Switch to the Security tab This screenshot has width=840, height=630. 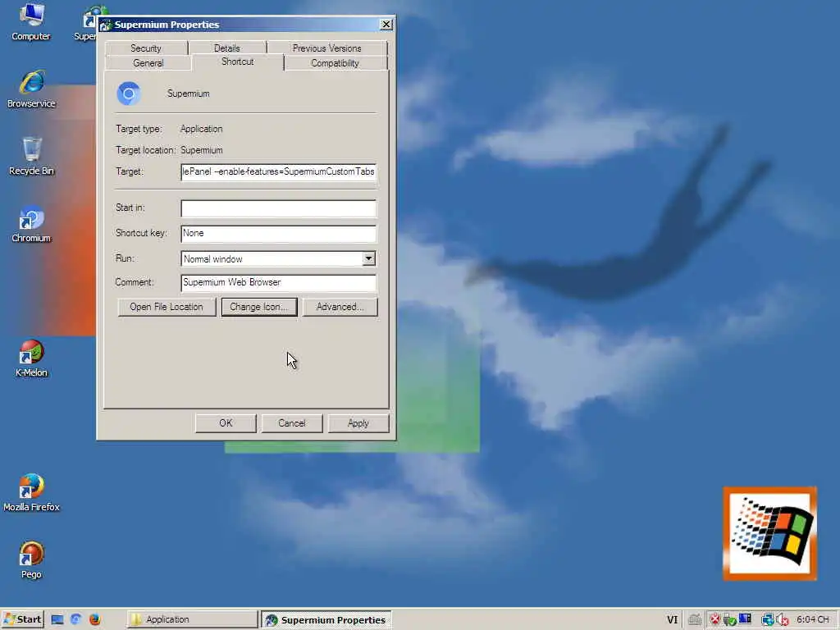click(146, 48)
